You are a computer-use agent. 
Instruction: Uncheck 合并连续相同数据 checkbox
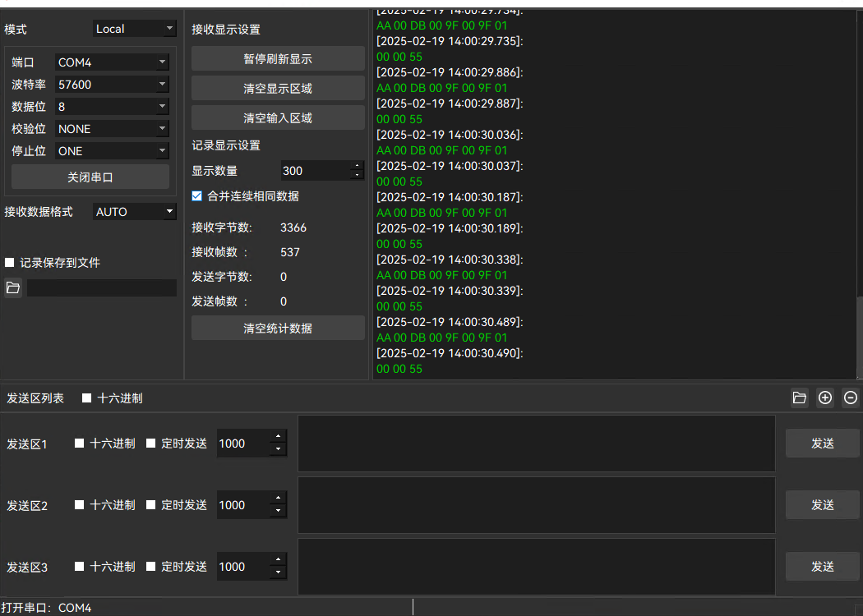(x=196, y=196)
